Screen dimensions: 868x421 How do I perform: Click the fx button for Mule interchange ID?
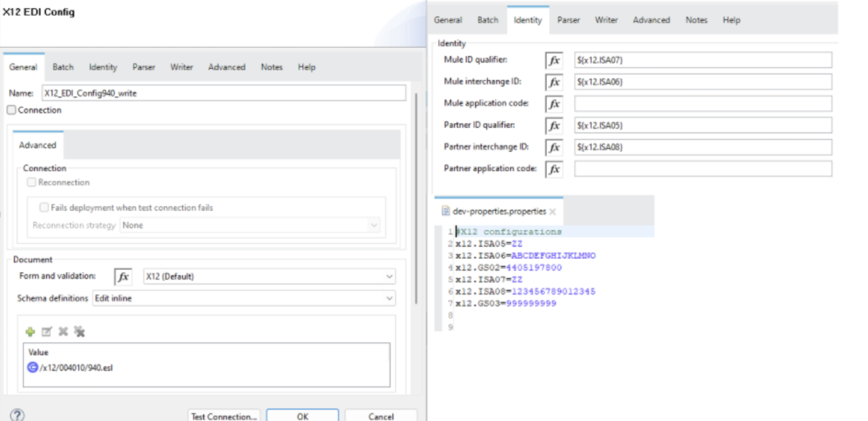(554, 82)
